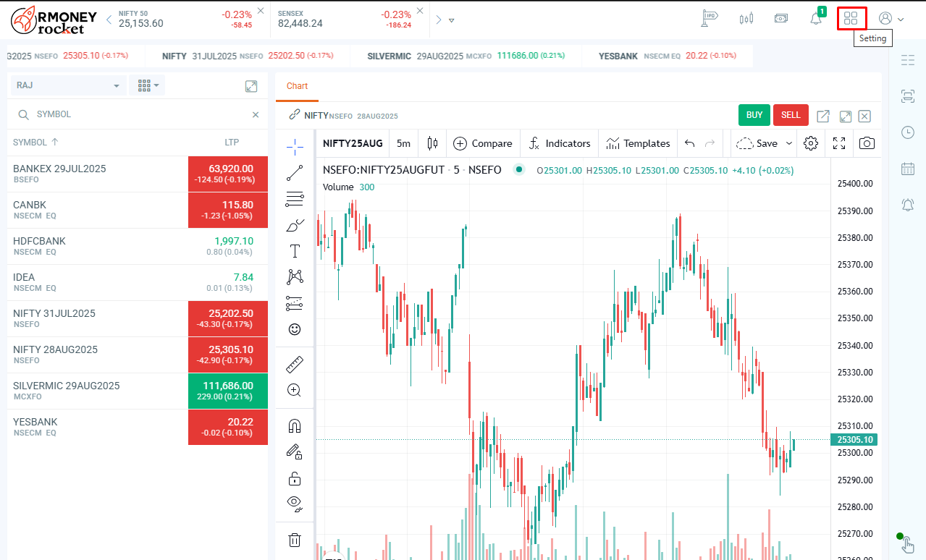
Task: Open the emoji icons tool
Action: [295, 329]
